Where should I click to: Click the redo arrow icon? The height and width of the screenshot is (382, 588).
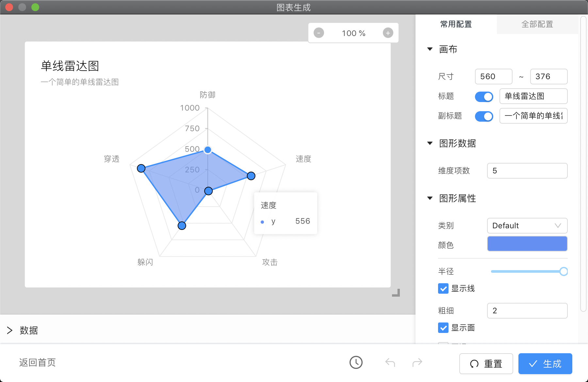pyautogui.click(x=417, y=362)
